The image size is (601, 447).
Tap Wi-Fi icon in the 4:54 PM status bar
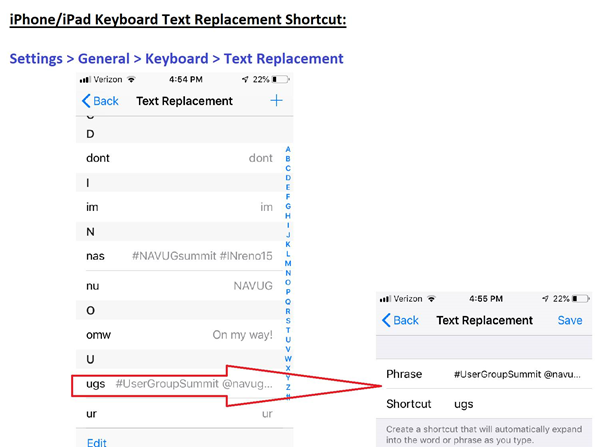click(x=131, y=79)
